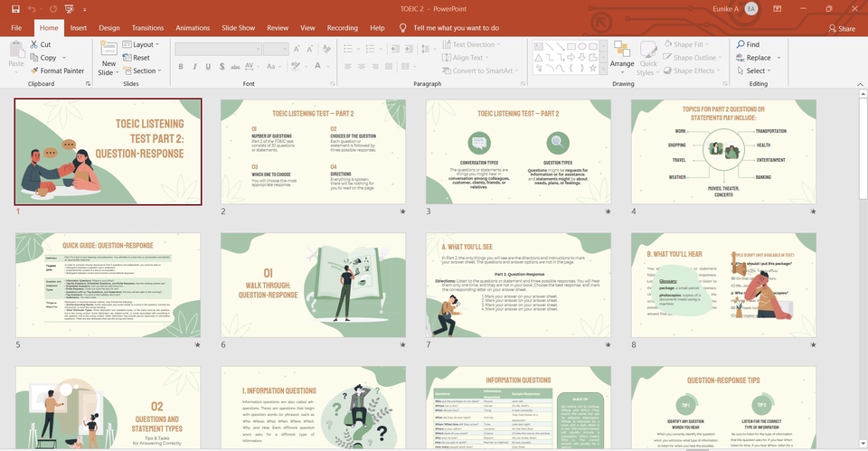Clear all formatting icon
Viewport: 868px width, 451px height.
(x=326, y=49)
